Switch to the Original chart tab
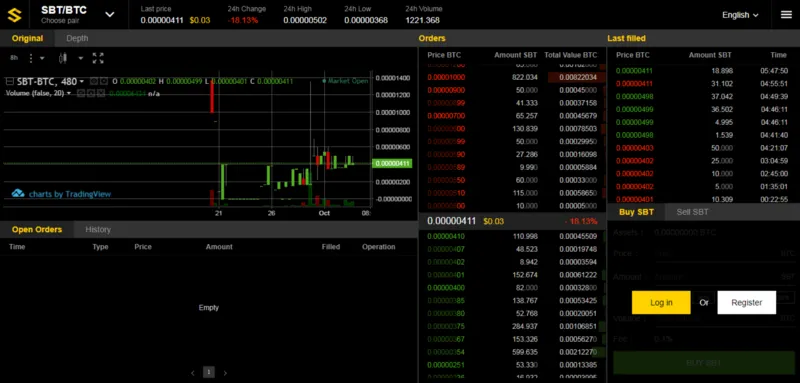800x383 pixels. 28,38
